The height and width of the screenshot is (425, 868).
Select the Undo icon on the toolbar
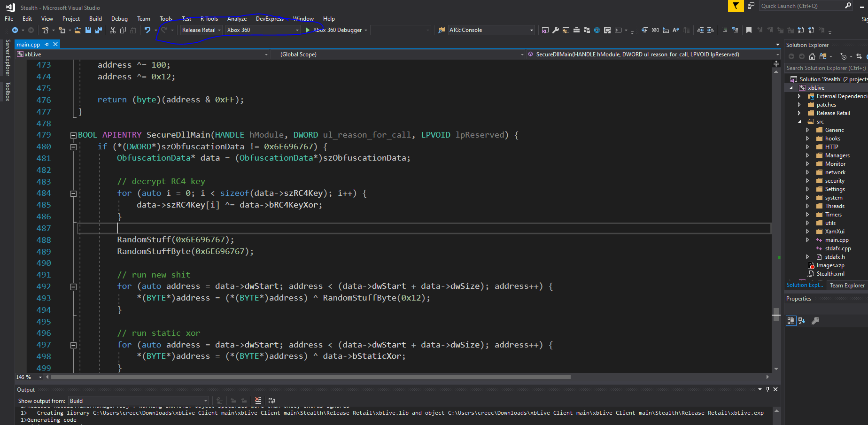(147, 30)
